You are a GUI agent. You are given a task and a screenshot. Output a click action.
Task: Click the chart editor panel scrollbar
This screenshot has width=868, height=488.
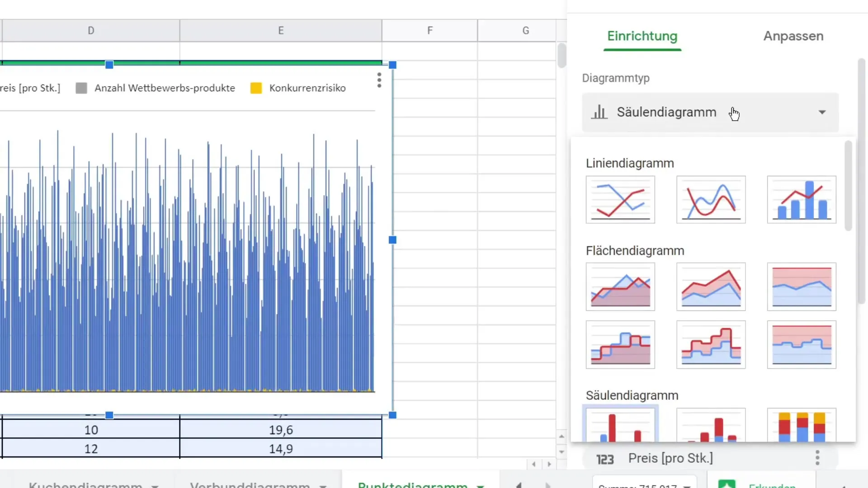[x=862, y=181]
